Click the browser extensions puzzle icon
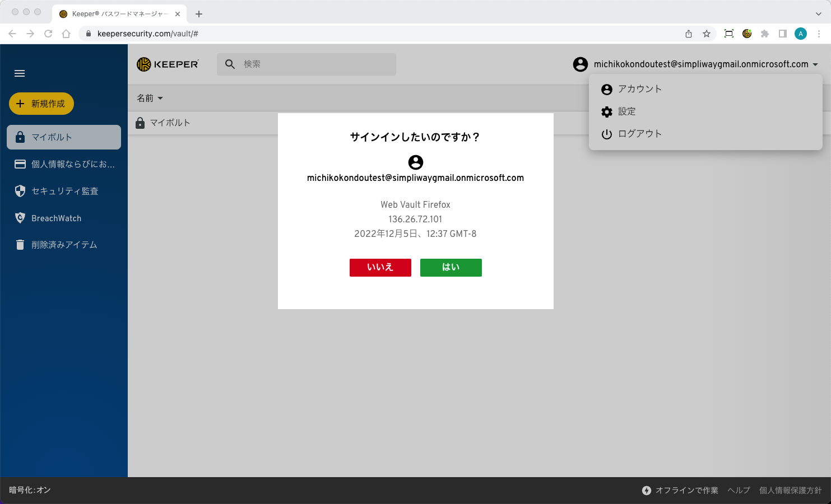The width and height of the screenshot is (831, 504). tap(765, 34)
